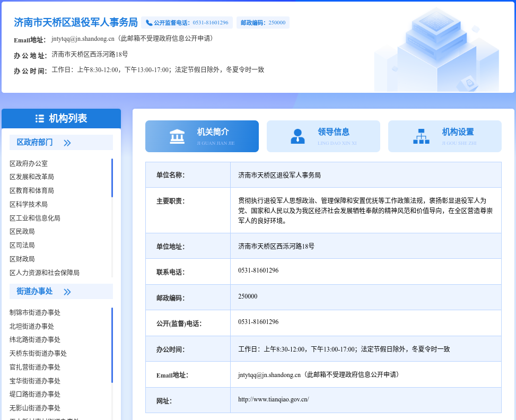The image size is (516, 420).
Task: Open the 区政府部门 category header
Action: click(x=35, y=142)
